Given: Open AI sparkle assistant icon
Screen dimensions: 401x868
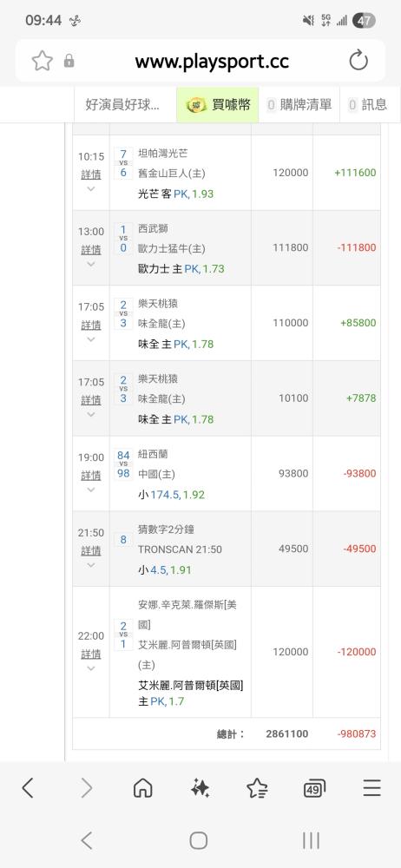Looking at the screenshot, I should click(200, 788).
